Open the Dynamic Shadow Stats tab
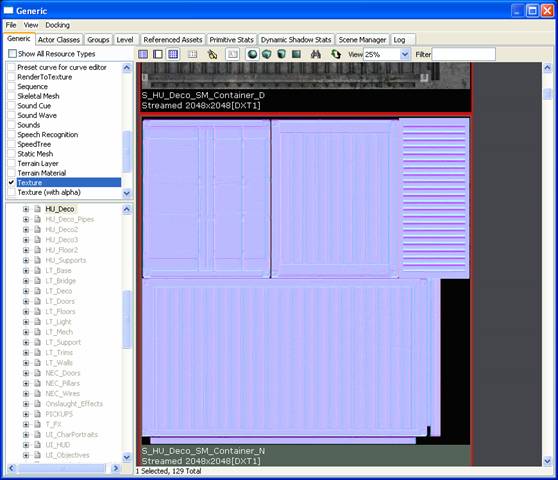 coord(296,40)
